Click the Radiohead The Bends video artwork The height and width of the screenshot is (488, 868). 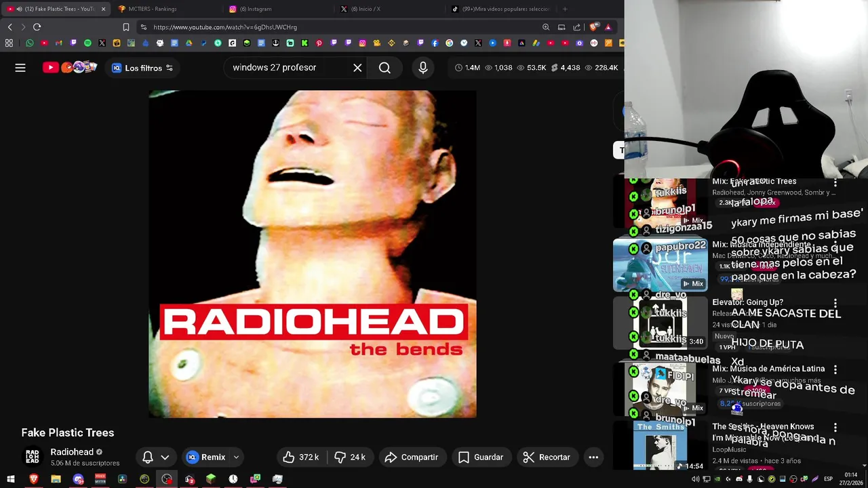312,253
